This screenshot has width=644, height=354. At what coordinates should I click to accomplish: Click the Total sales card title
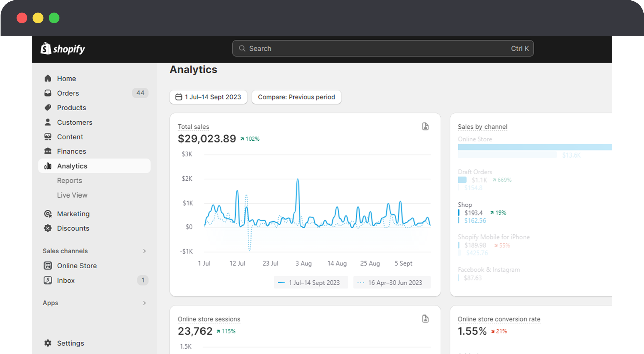pos(193,127)
